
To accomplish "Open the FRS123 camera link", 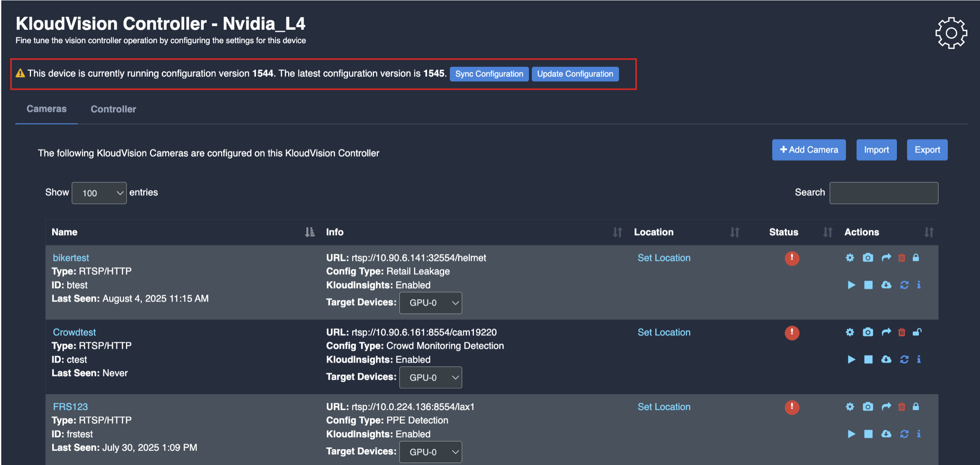I will (x=70, y=407).
